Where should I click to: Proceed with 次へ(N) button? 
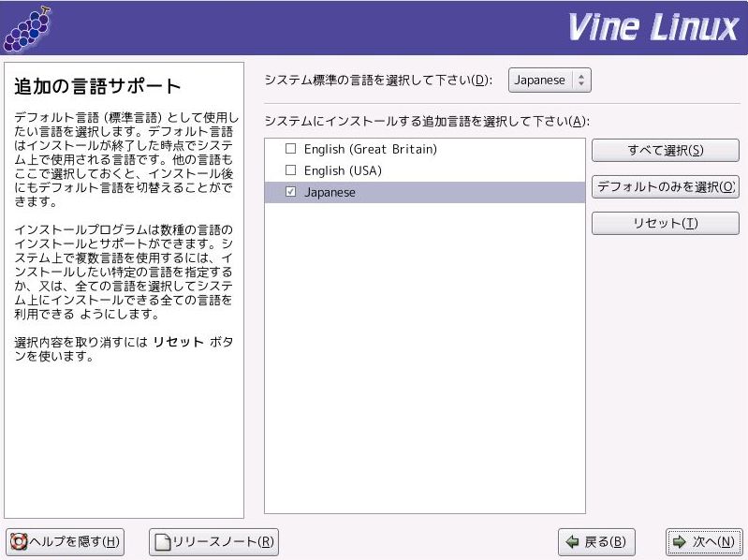[704, 541]
